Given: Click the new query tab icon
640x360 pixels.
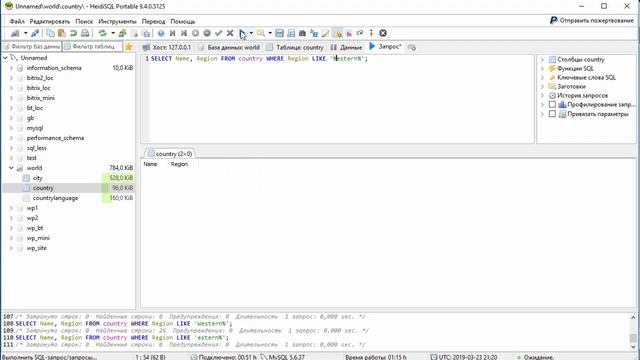Looking at the screenshot, I should (x=412, y=47).
